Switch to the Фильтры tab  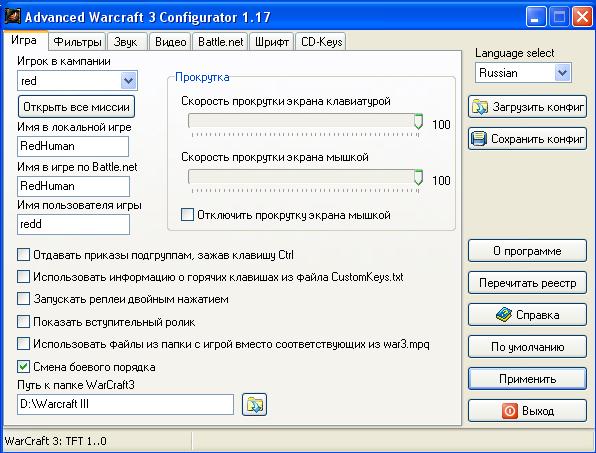[x=78, y=41]
